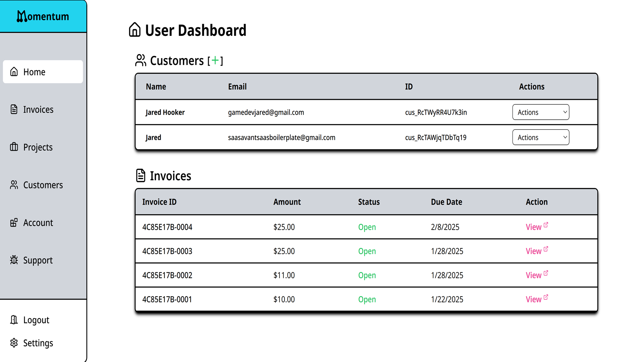Screen dimensions: 644x362
Task: Open View link for invoice 4C85E17B-0002
Action: pyautogui.click(x=533, y=276)
